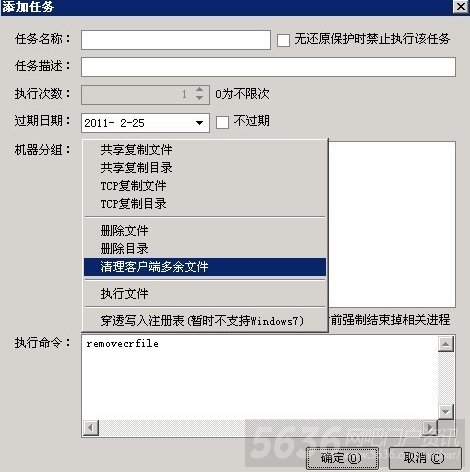Select 共享复制文件 from the menu
This screenshot has width=470, height=472.
pos(205,150)
